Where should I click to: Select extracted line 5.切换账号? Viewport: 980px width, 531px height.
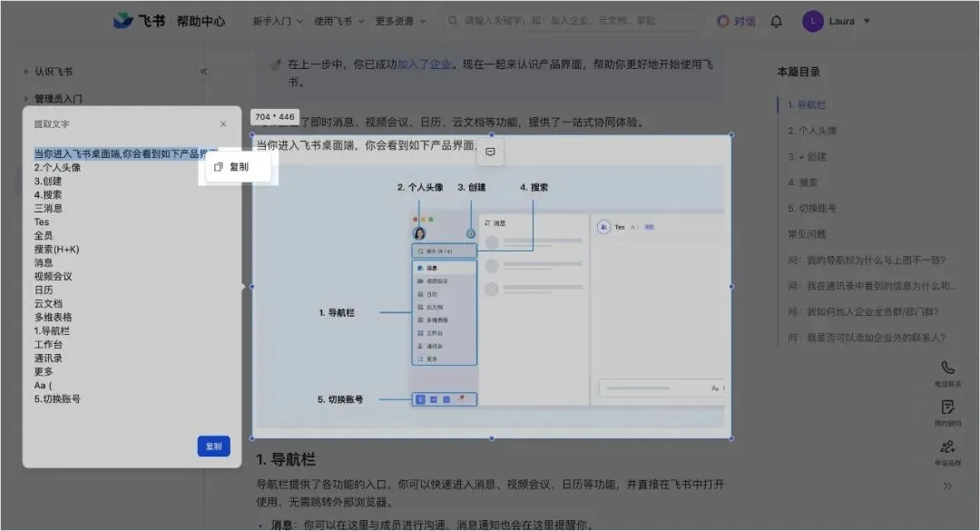point(57,399)
